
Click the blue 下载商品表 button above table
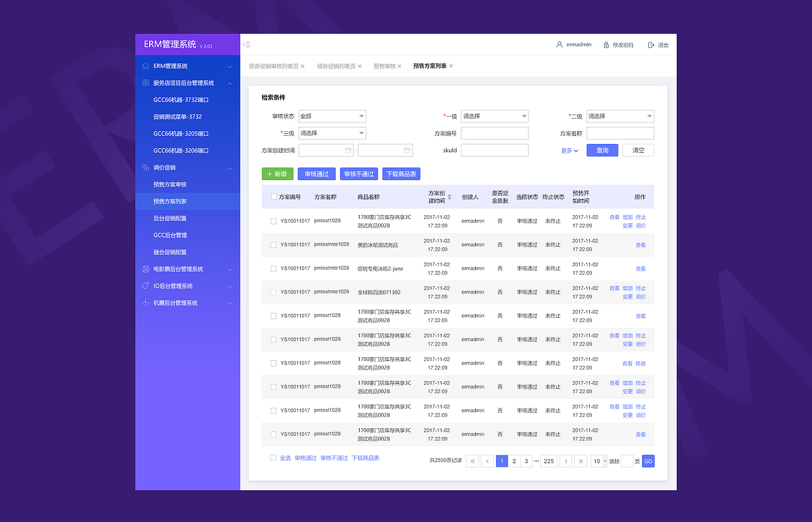click(x=402, y=174)
